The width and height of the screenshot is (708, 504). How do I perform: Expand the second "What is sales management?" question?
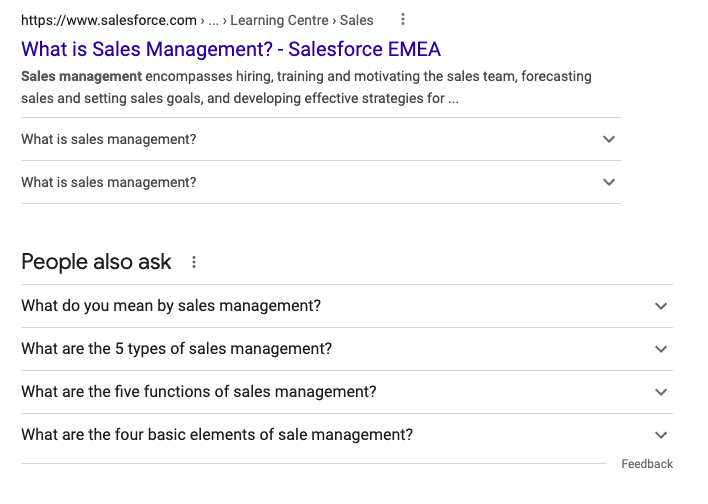click(x=321, y=182)
